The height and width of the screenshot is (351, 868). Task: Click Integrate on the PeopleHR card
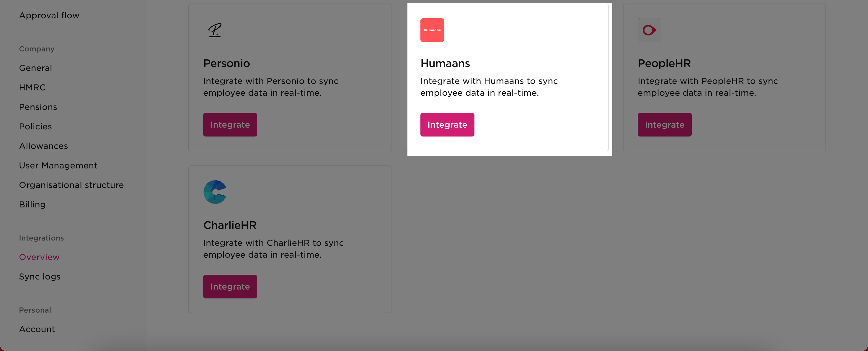coord(664,124)
